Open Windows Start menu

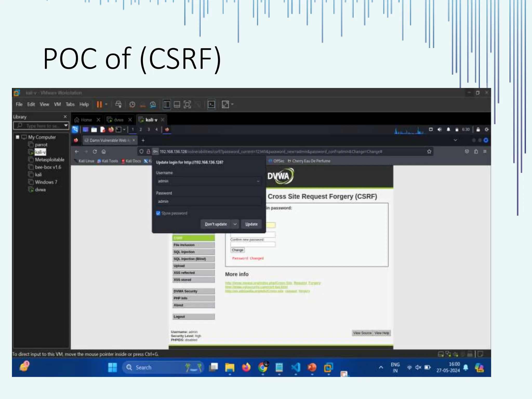112,368
